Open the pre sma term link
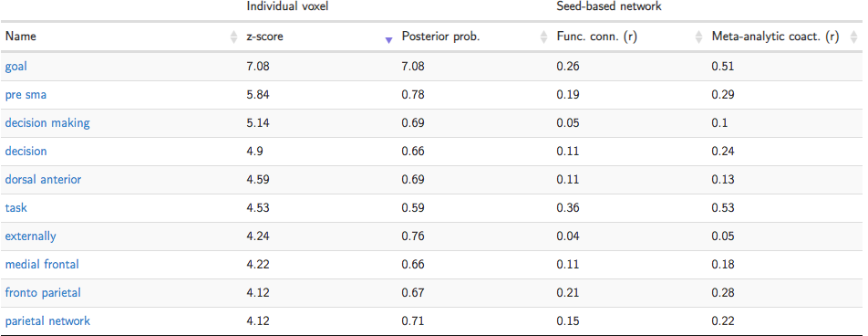 click(26, 95)
